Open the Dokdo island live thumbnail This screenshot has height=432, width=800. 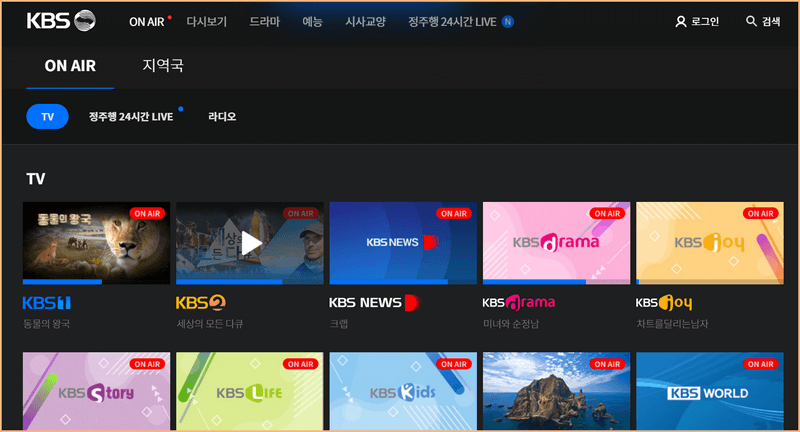[557, 391]
